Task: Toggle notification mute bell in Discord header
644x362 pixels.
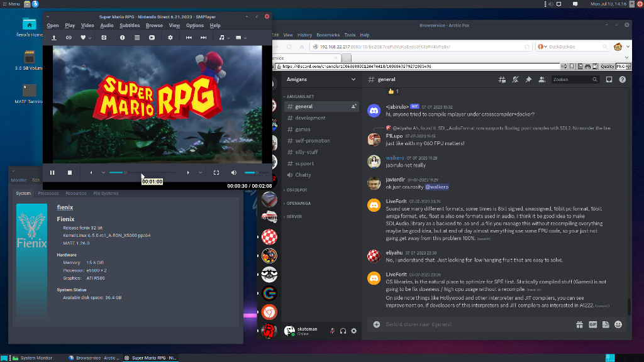Action: click(x=515, y=80)
